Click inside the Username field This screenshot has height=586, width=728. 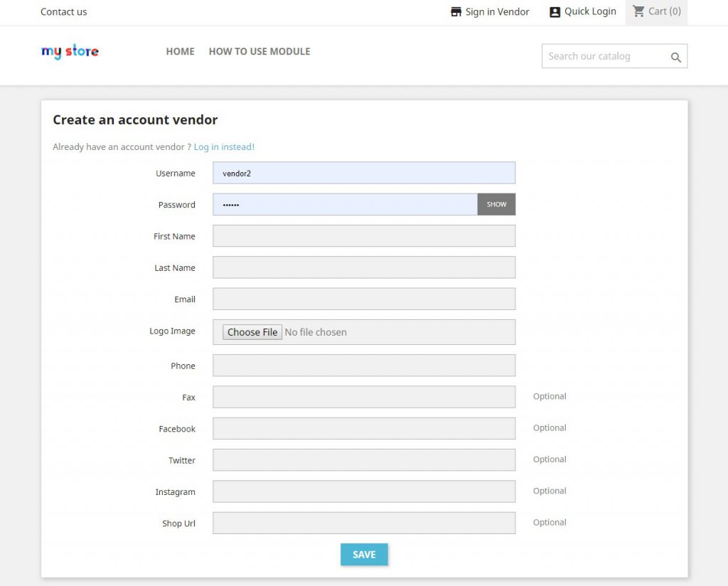coord(363,172)
